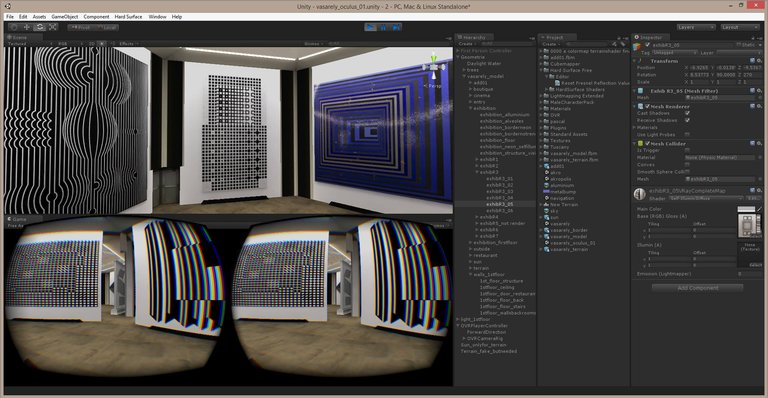Click the Main Color swatch

coord(746,209)
